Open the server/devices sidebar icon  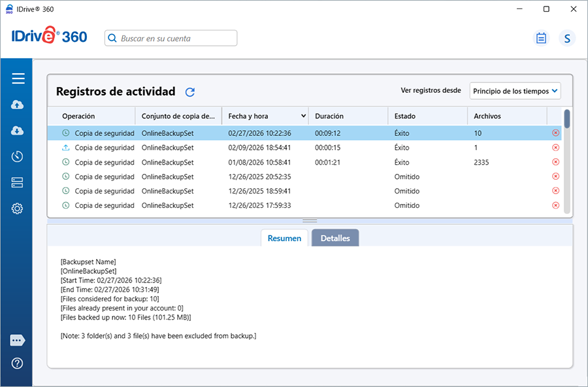(x=18, y=183)
